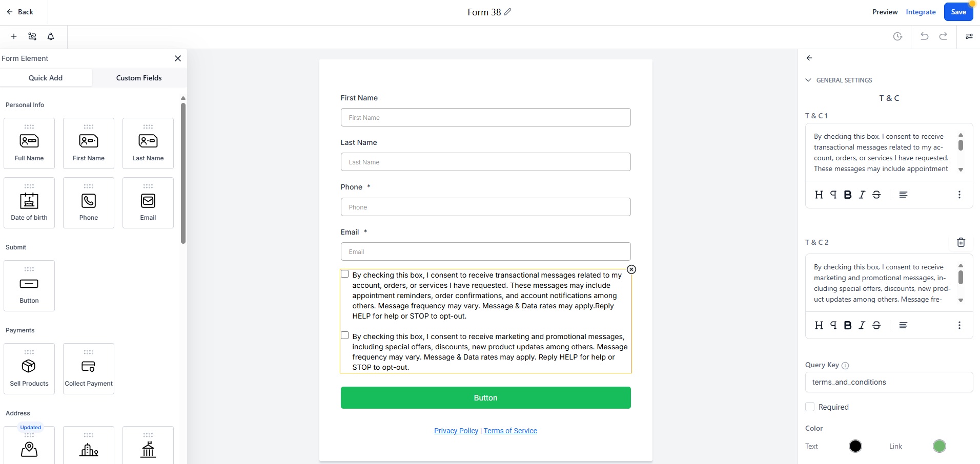The image size is (980, 464).
Task: Open more options in T & C 2 toolbar
Action: 959,325
